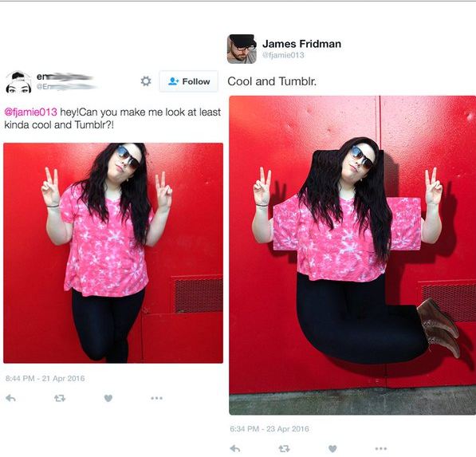476x457 pixels.
Task: Open more options dots on left tweet
Action: [x=156, y=398]
